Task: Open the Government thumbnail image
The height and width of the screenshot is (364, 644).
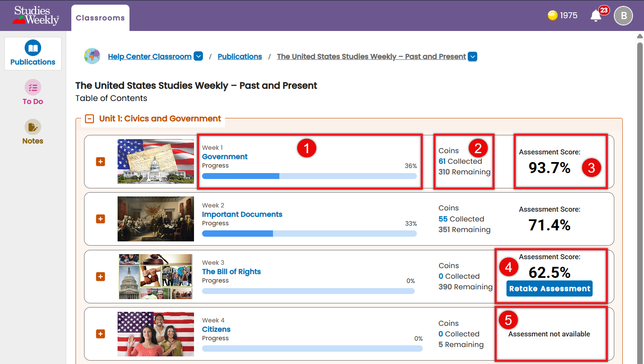Action: click(x=156, y=161)
